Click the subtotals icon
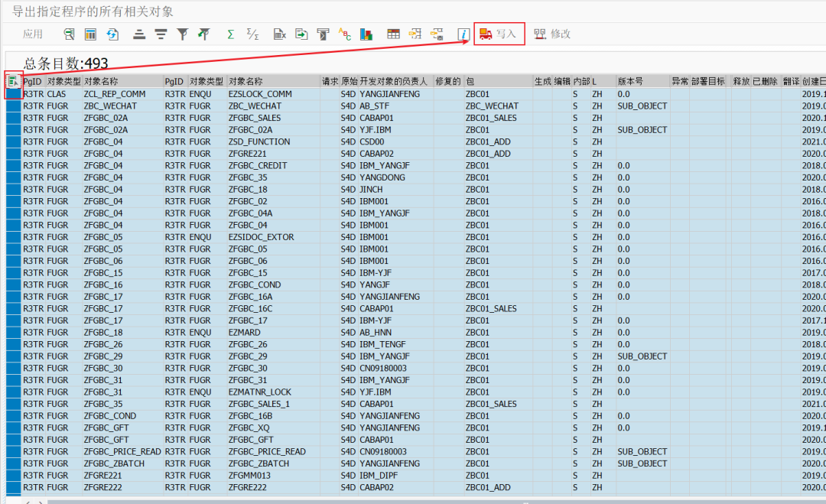 [x=252, y=34]
